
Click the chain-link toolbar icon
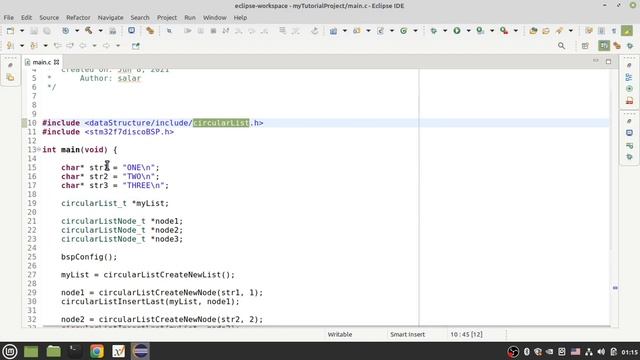coord(150,31)
